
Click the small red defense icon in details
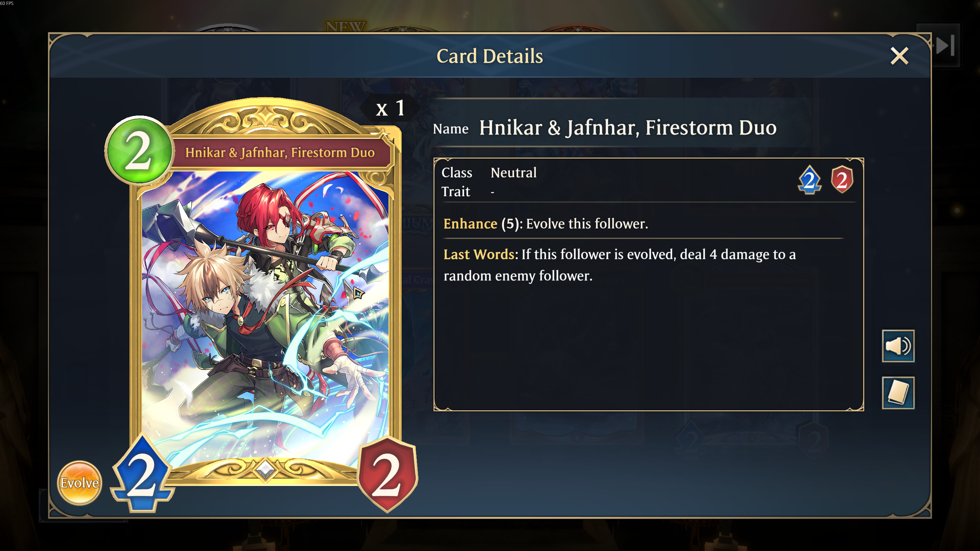pyautogui.click(x=842, y=179)
